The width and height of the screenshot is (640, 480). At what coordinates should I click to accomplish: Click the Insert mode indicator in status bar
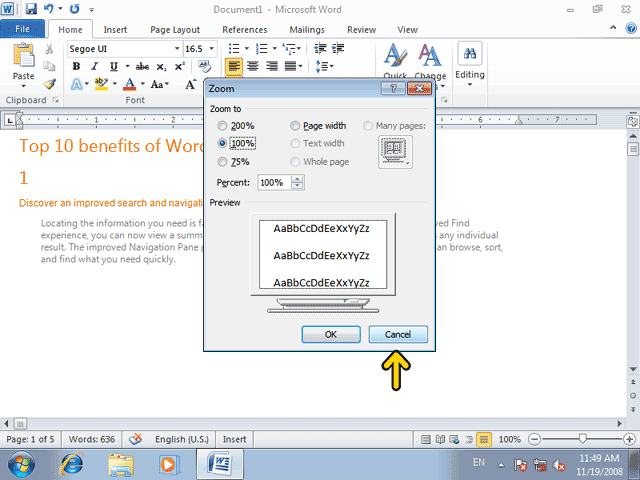(234, 439)
